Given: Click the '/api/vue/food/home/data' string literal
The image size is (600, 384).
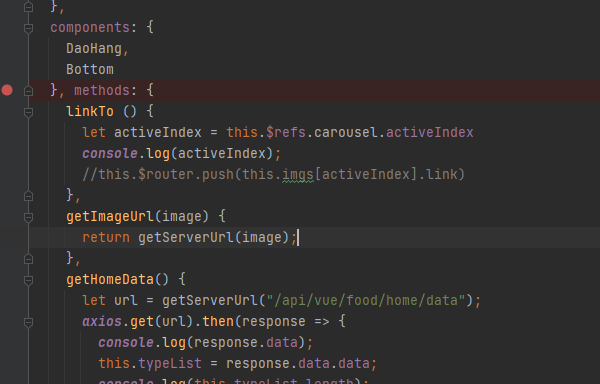Looking at the screenshot, I should 366,301.
